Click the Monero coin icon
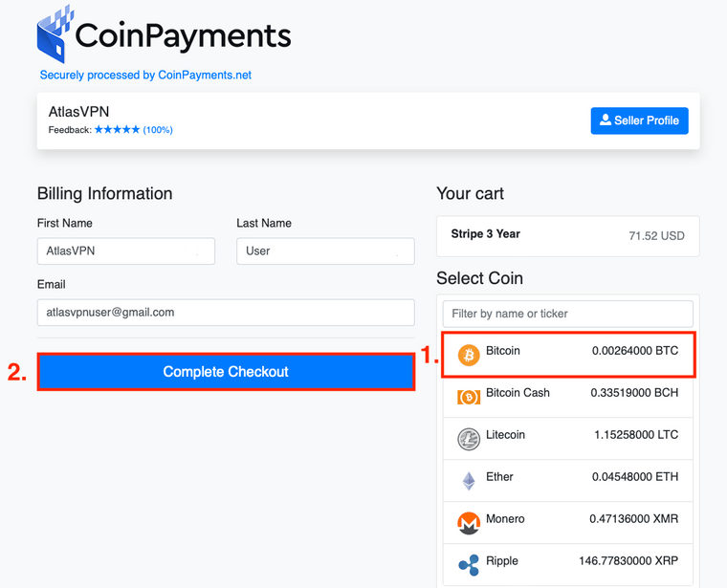Viewport: 727px width, 588px height. 469,523
